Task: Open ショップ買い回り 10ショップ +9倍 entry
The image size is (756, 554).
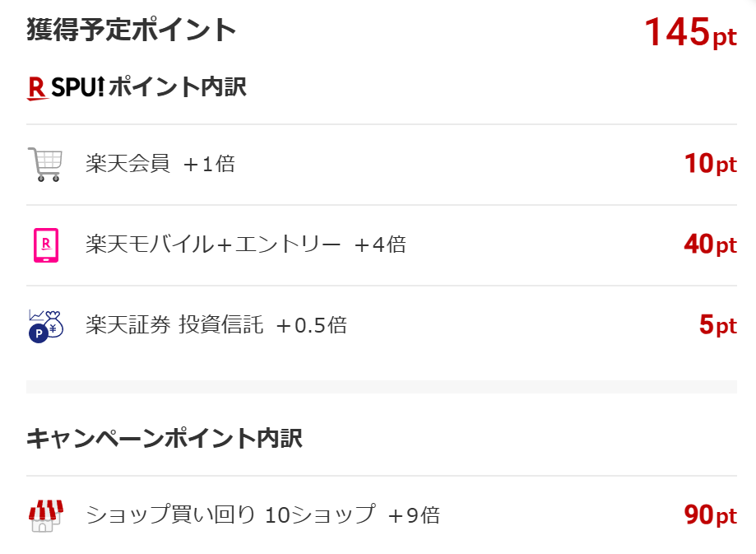Action: coord(262,515)
